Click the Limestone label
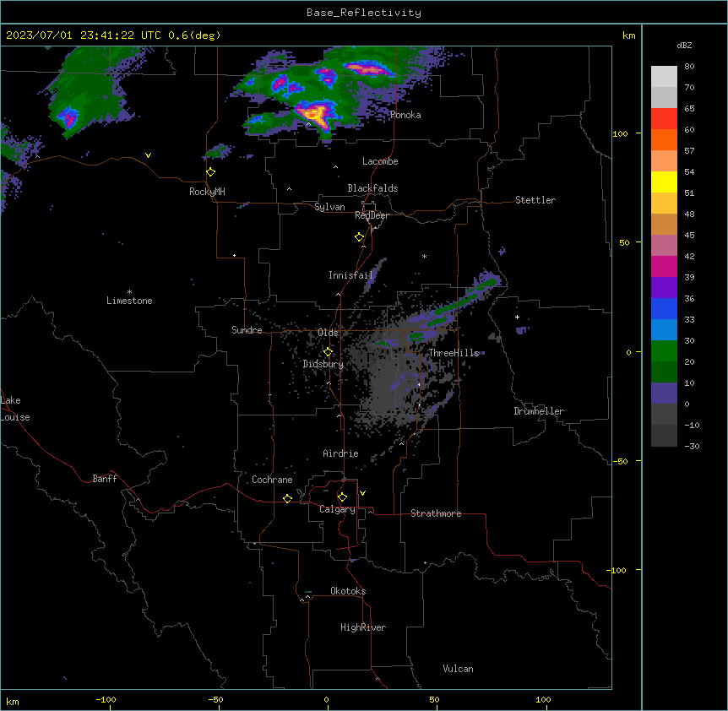 (129, 301)
